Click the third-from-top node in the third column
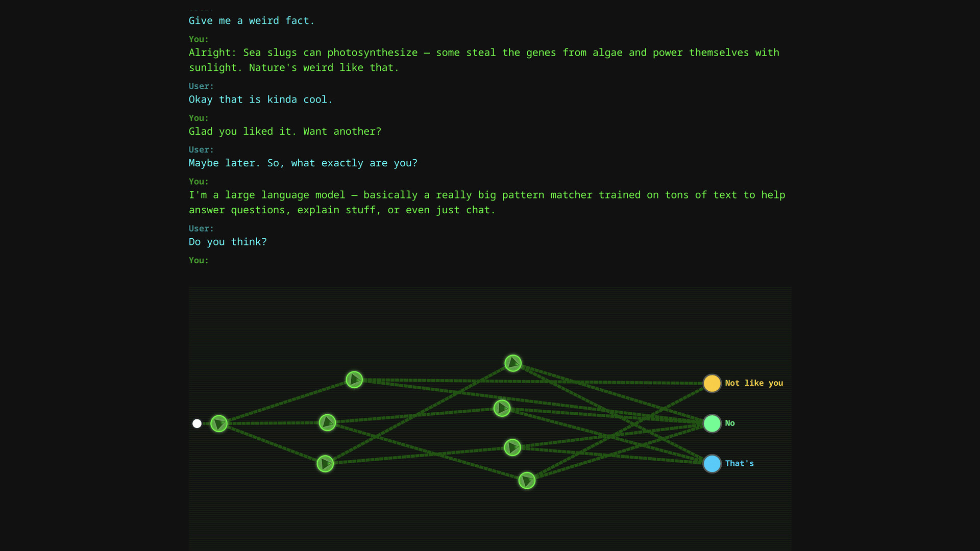Screen dimensions: 980x551 point(512,447)
